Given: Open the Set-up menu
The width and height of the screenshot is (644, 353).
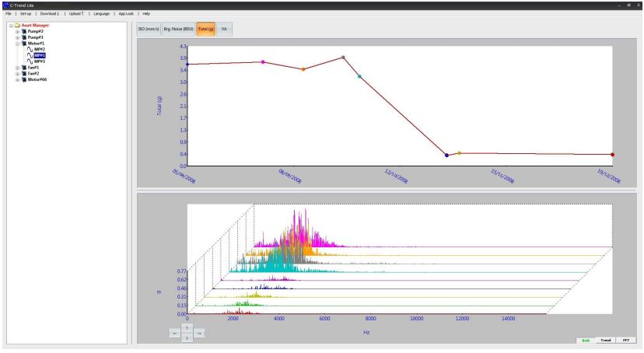Looking at the screenshot, I should pos(26,14).
